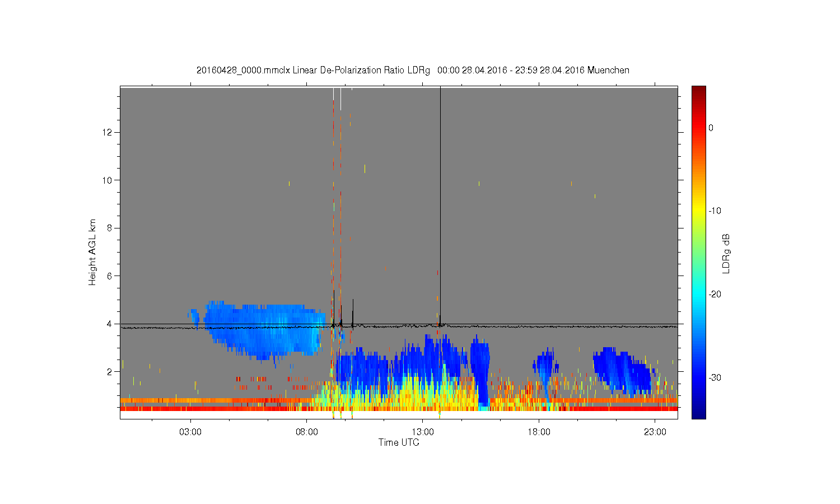Click the blue cloud patch between 21:00 and 23:00

tap(623, 371)
